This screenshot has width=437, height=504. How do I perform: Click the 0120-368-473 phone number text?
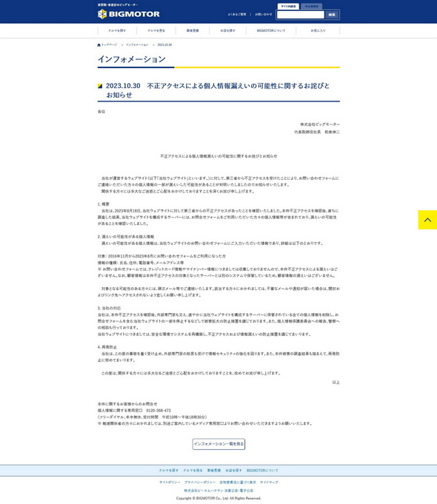point(159,411)
